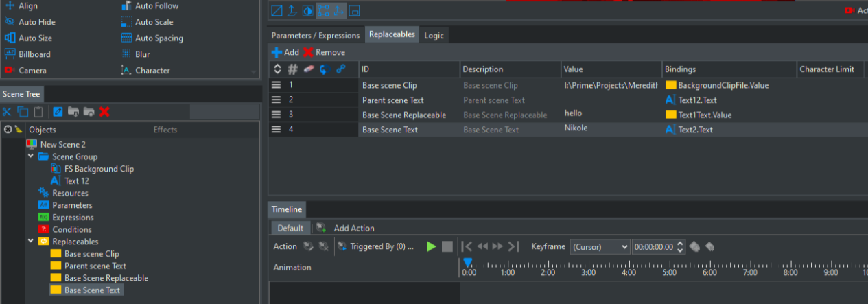
Task: Collapse the Scene Group tree node
Action: [x=31, y=156]
